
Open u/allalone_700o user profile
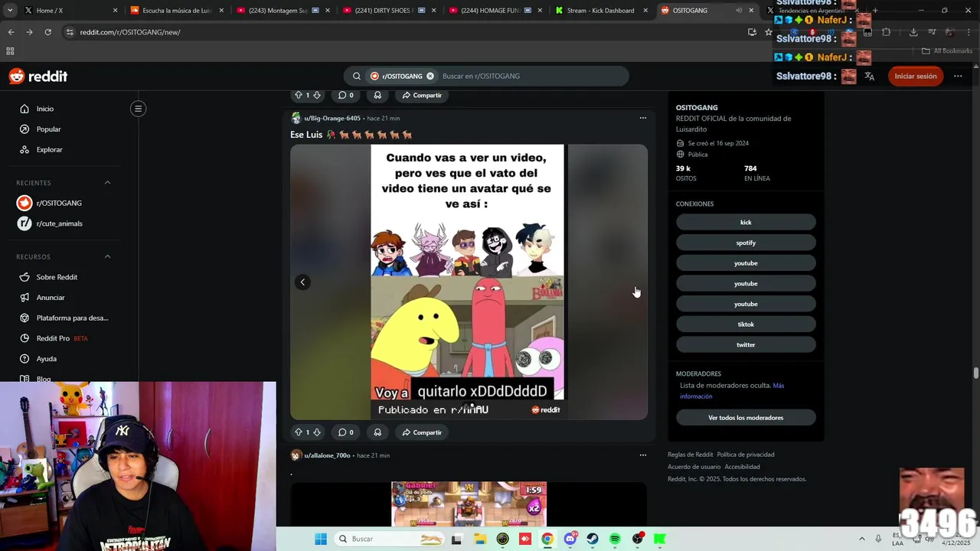coord(327,455)
